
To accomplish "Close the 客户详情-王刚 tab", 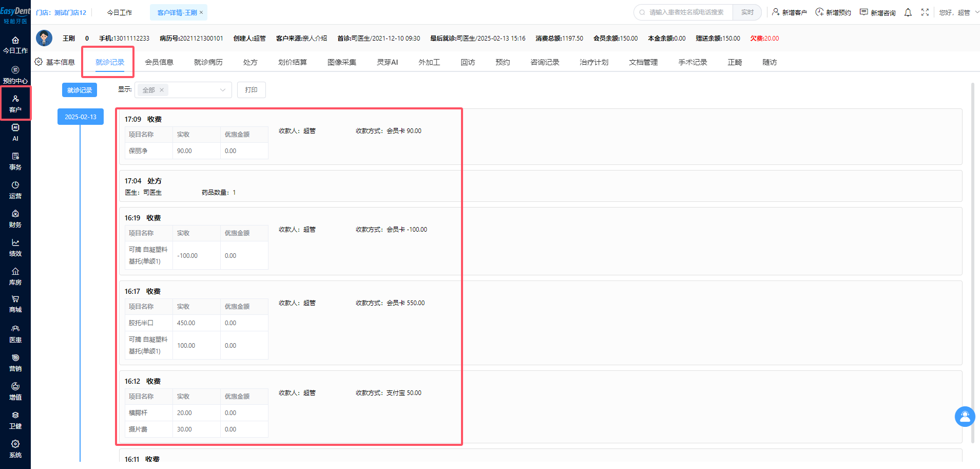I will point(201,12).
